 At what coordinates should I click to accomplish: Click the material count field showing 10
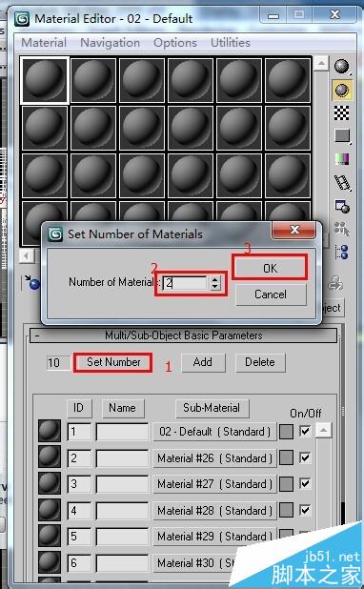click(58, 363)
